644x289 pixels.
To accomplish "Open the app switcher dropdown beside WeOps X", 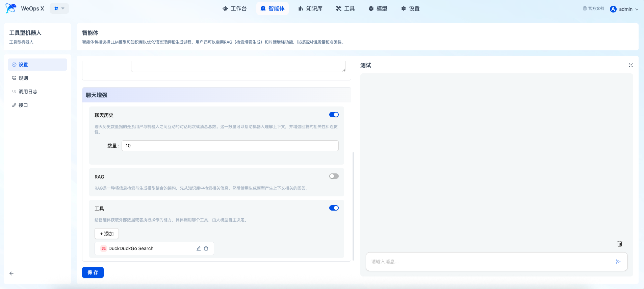I will 59,8.
